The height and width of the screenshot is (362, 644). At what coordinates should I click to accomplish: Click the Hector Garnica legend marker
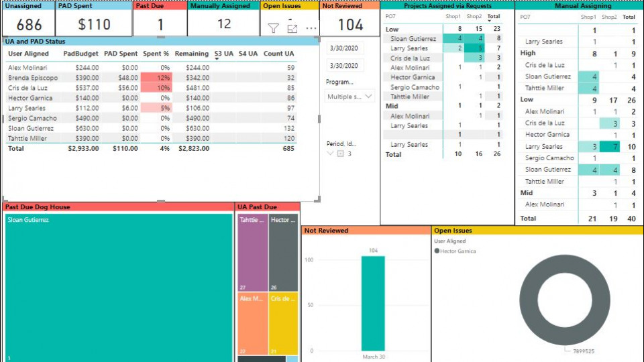coord(437,251)
